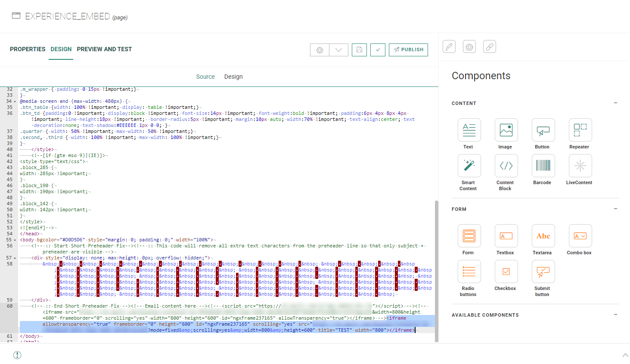Click the PUBLISH button
The height and width of the screenshot is (364, 630).
tap(408, 50)
